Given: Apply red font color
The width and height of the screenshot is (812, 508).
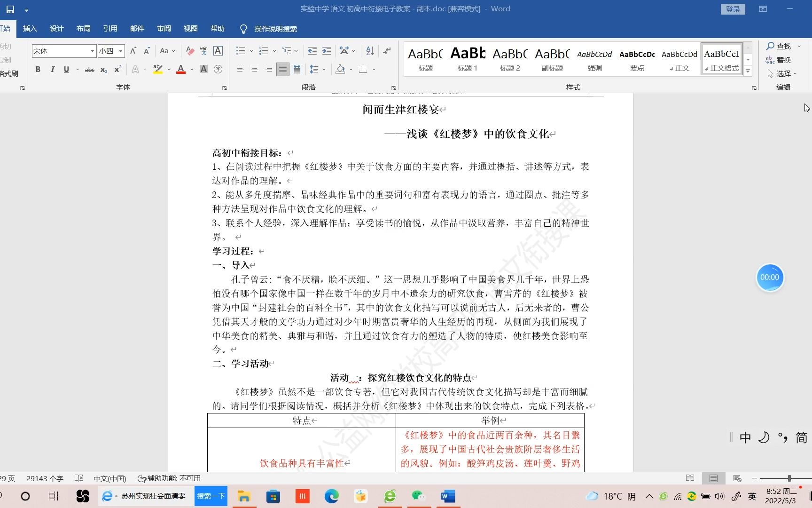Looking at the screenshot, I should pos(181,70).
